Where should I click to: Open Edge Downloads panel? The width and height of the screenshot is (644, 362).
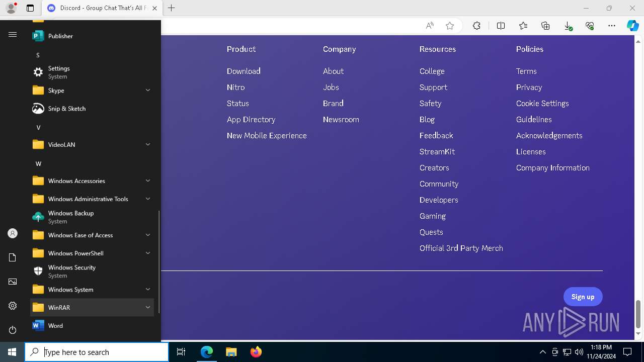click(568, 26)
